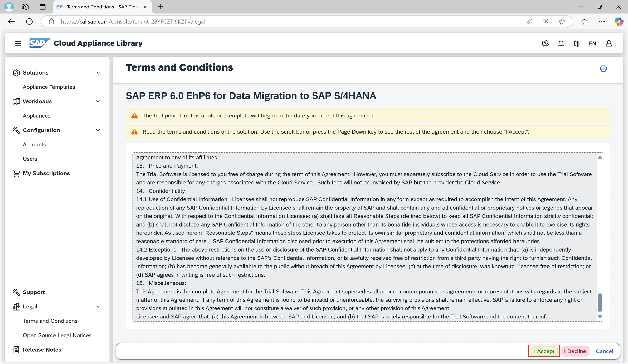Open the browser profile avatar
This screenshot has width=628, height=364.
click(9, 7)
